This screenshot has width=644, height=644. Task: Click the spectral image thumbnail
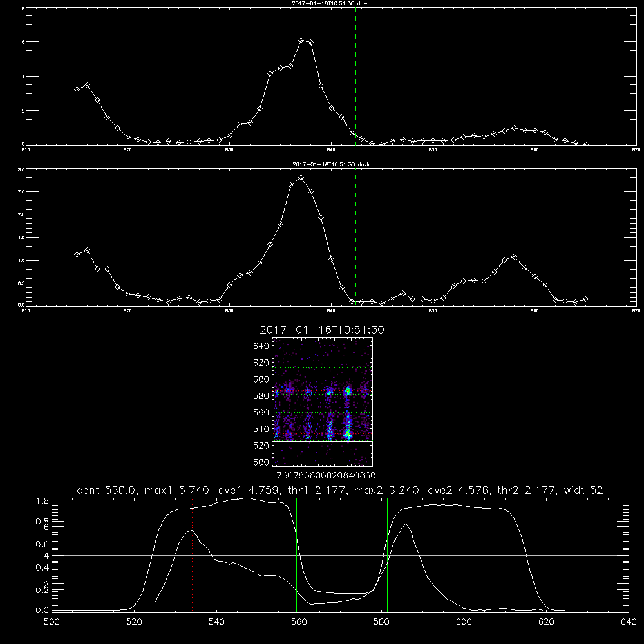(x=323, y=402)
